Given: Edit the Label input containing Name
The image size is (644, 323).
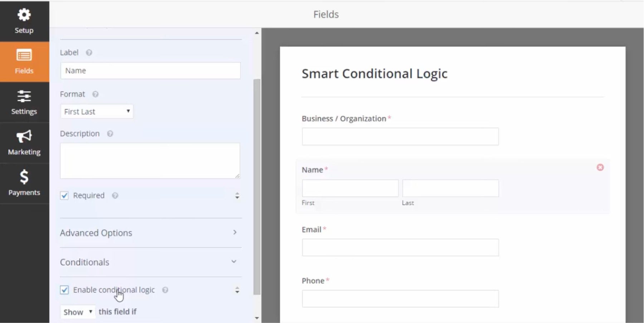Looking at the screenshot, I should pos(150,70).
